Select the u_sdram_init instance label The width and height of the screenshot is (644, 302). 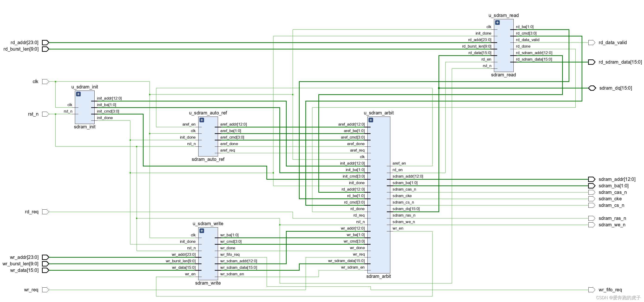pos(85,87)
